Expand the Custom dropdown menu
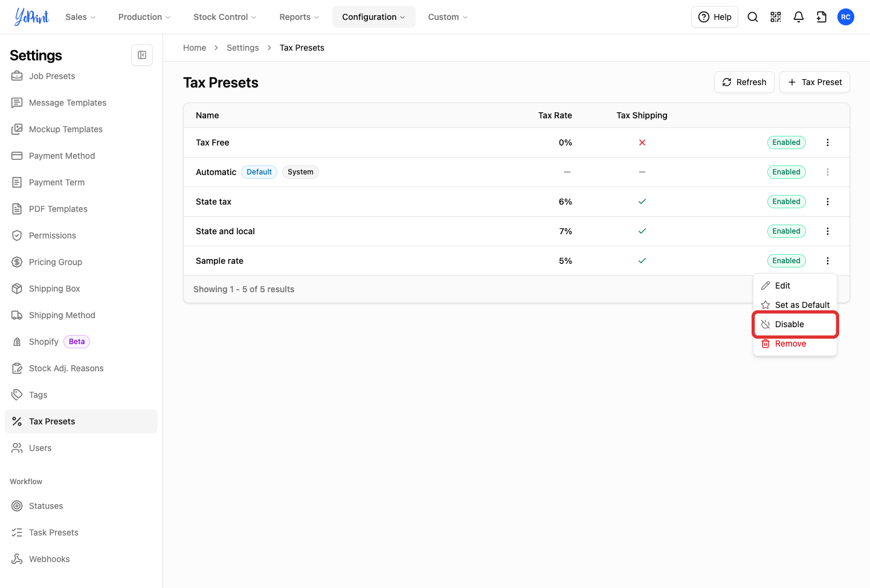The image size is (870, 588). 448,17
